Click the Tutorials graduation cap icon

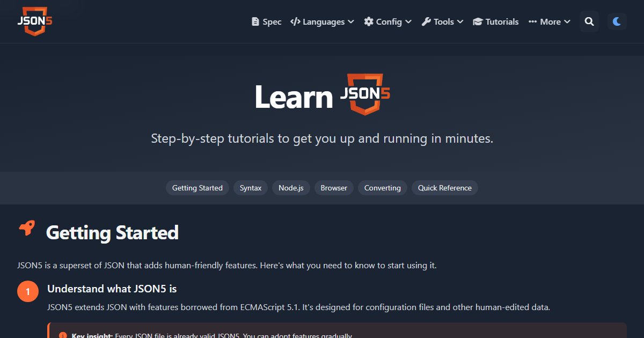[478, 22]
